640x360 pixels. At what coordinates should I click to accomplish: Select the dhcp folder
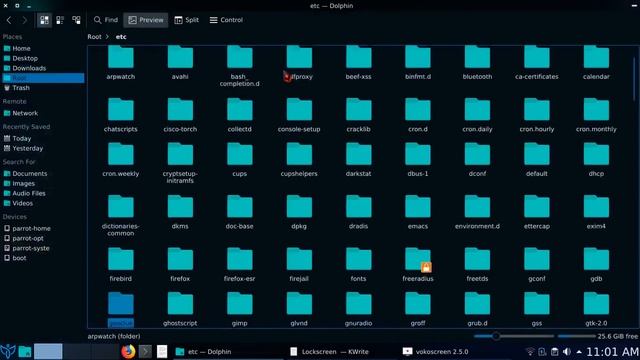pos(596,160)
